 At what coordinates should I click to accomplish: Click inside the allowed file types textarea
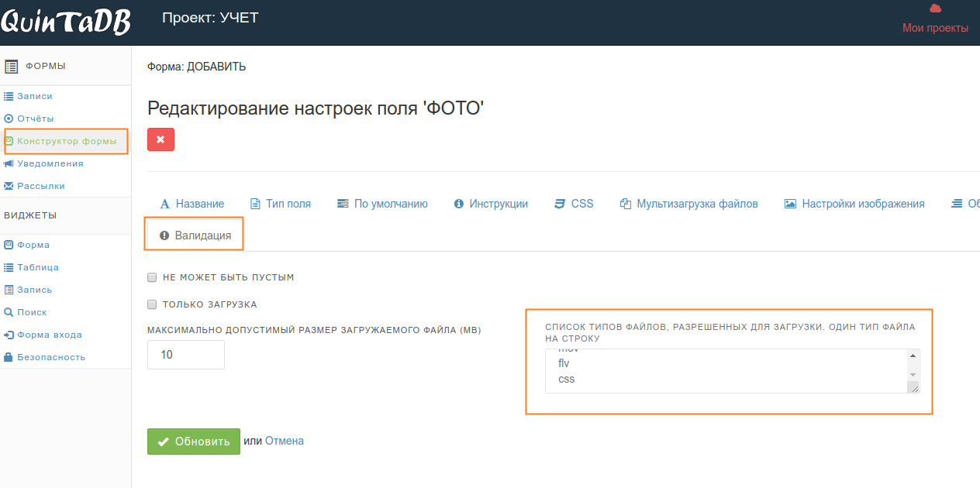pyautogui.click(x=732, y=371)
